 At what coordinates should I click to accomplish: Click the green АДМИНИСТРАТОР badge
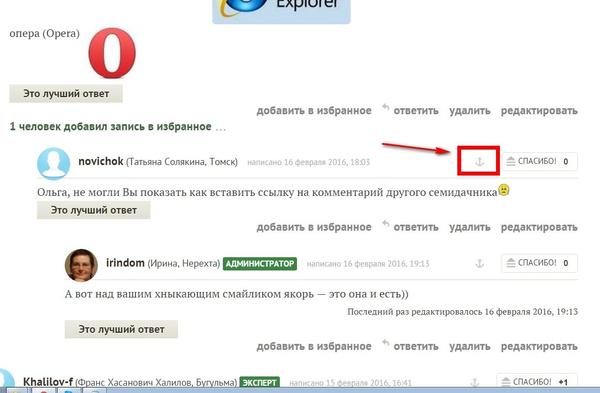(x=260, y=264)
